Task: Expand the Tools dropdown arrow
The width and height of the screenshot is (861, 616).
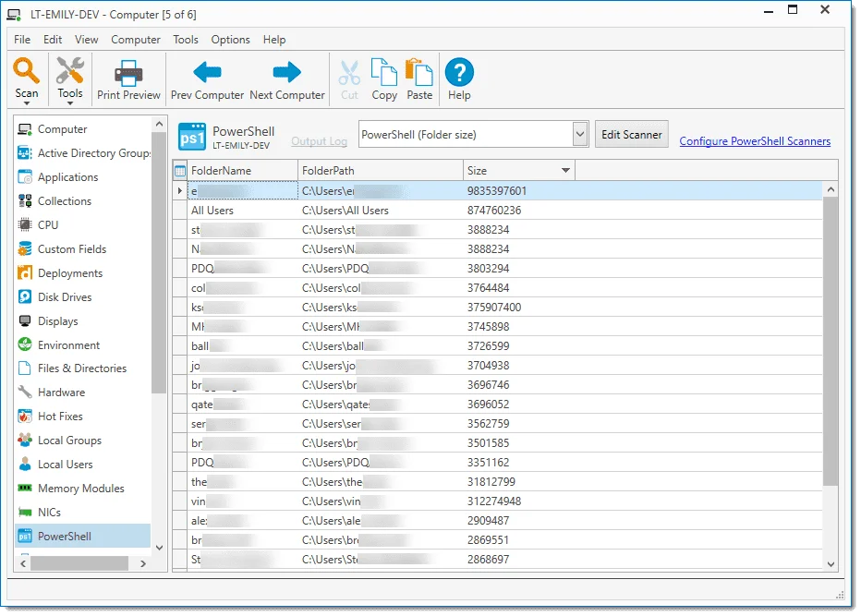Action: click(70, 103)
